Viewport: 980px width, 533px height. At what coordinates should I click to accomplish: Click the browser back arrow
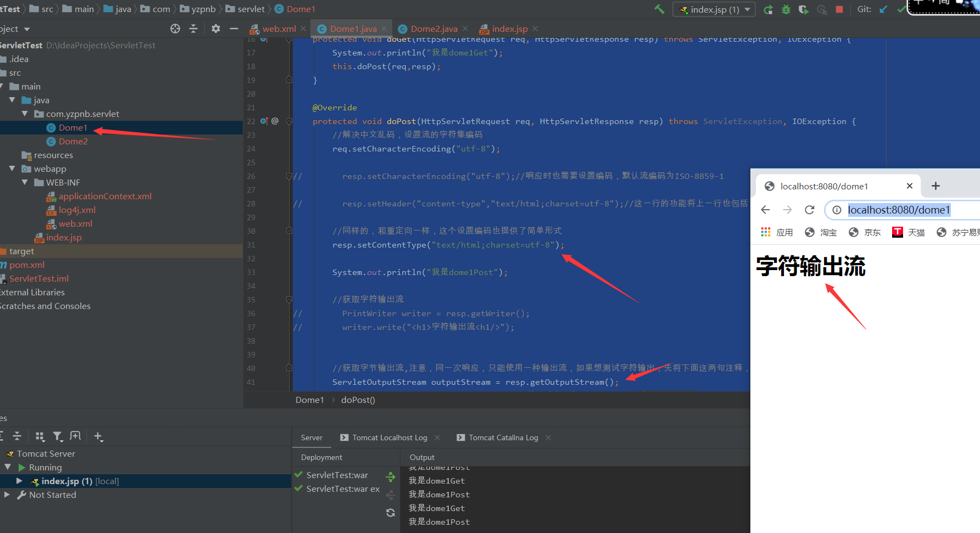coord(765,210)
